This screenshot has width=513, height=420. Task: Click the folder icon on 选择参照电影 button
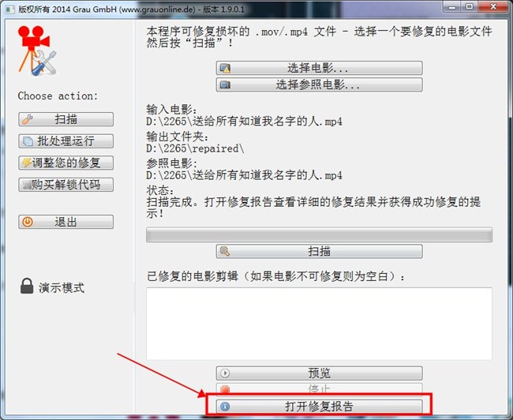tap(225, 84)
